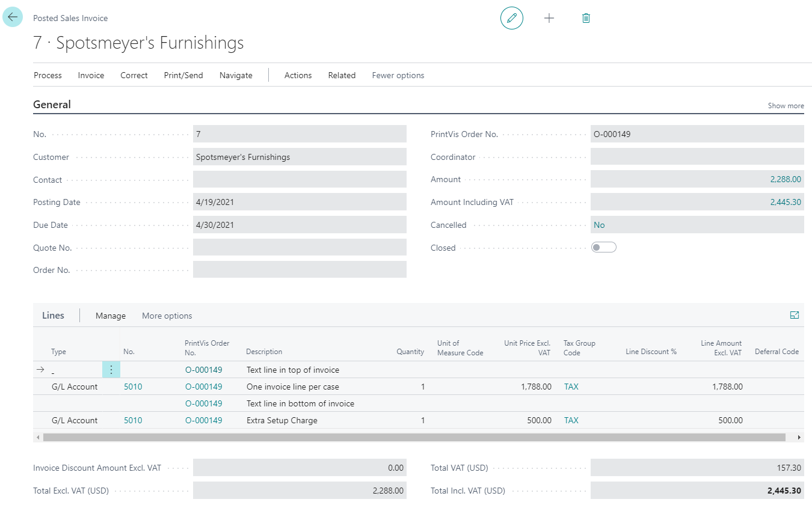The width and height of the screenshot is (812, 511).
Task: Click description Text line in bottom of invoice
Action: (300, 403)
